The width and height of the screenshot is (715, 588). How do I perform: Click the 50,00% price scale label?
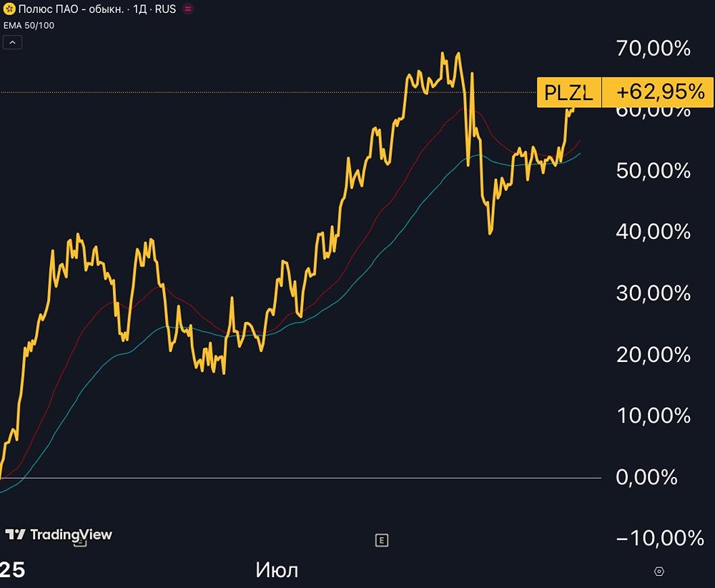(653, 171)
